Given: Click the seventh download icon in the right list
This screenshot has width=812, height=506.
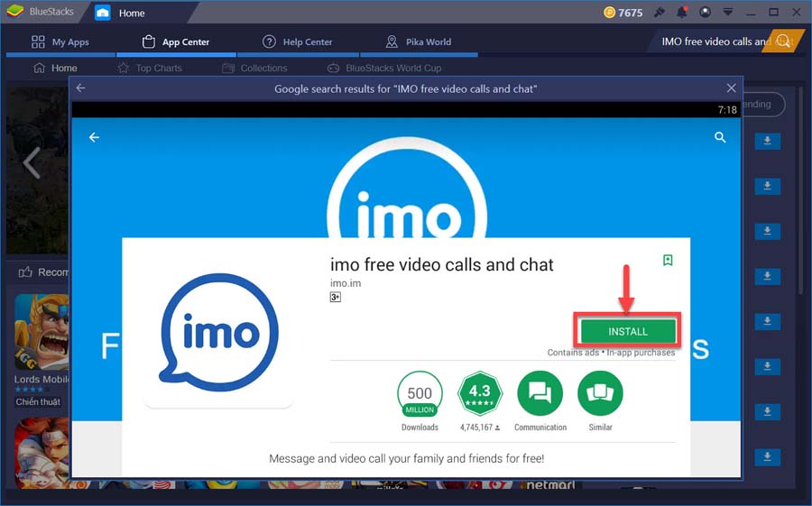Looking at the screenshot, I should pyautogui.click(x=768, y=411).
